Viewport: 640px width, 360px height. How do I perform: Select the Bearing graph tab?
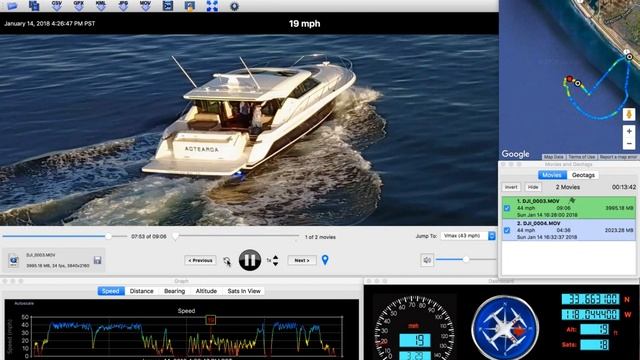pyautogui.click(x=175, y=291)
